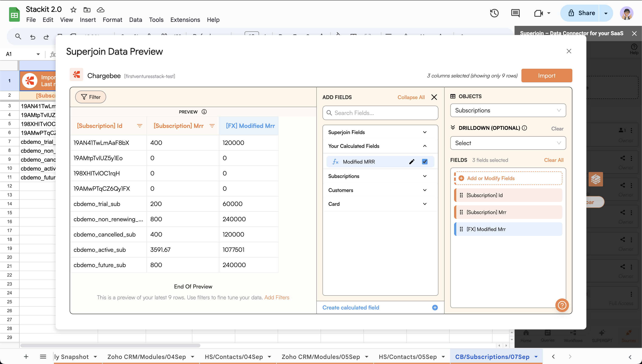This screenshot has width=642, height=364.
Task: Open the comments icon in header
Action: (515, 13)
